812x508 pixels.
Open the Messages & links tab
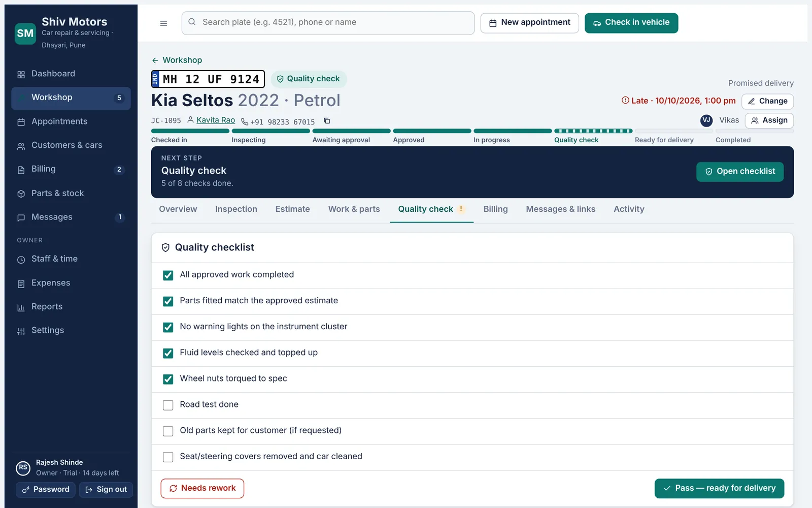point(560,209)
